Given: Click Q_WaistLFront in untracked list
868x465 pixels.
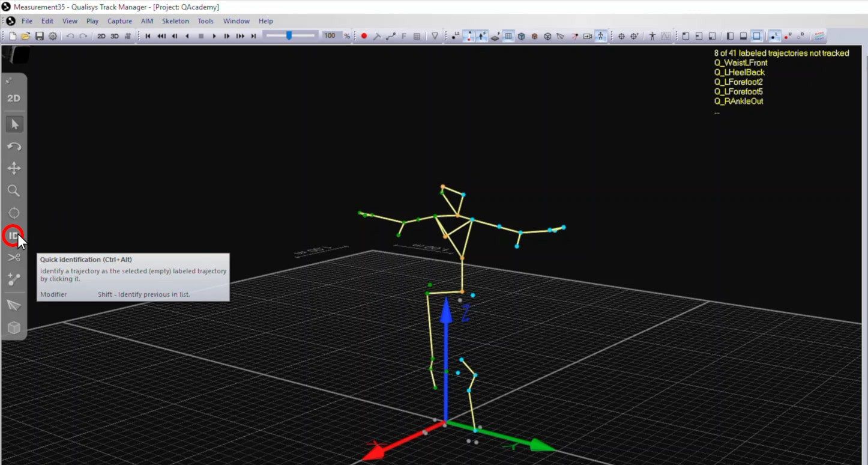Looking at the screenshot, I should pyautogui.click(x=741, y=62).
